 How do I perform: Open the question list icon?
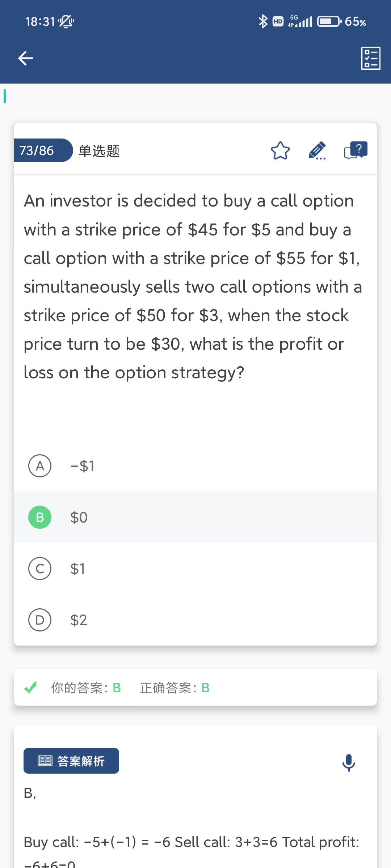tap(371, 58)
